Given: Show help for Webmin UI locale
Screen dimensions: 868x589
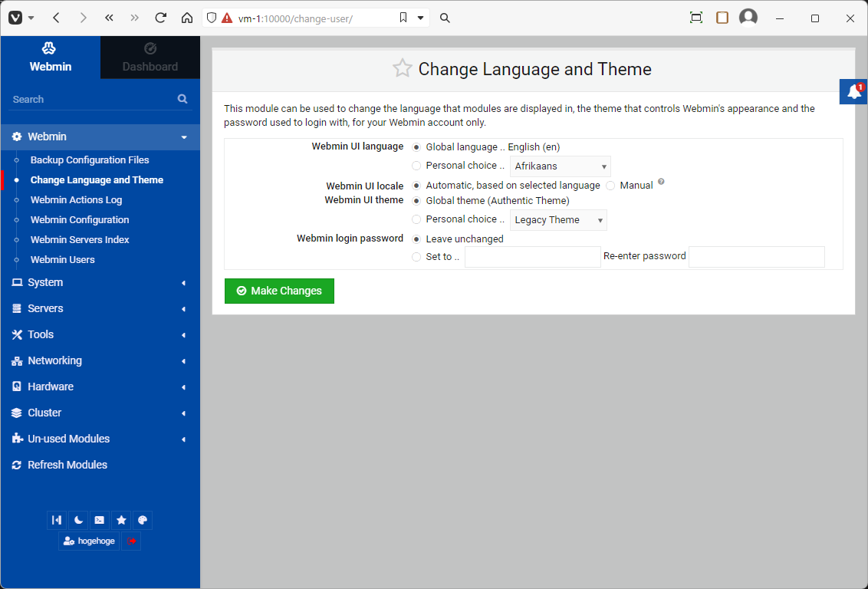Looking at the screenshot, I should point(661,182).
